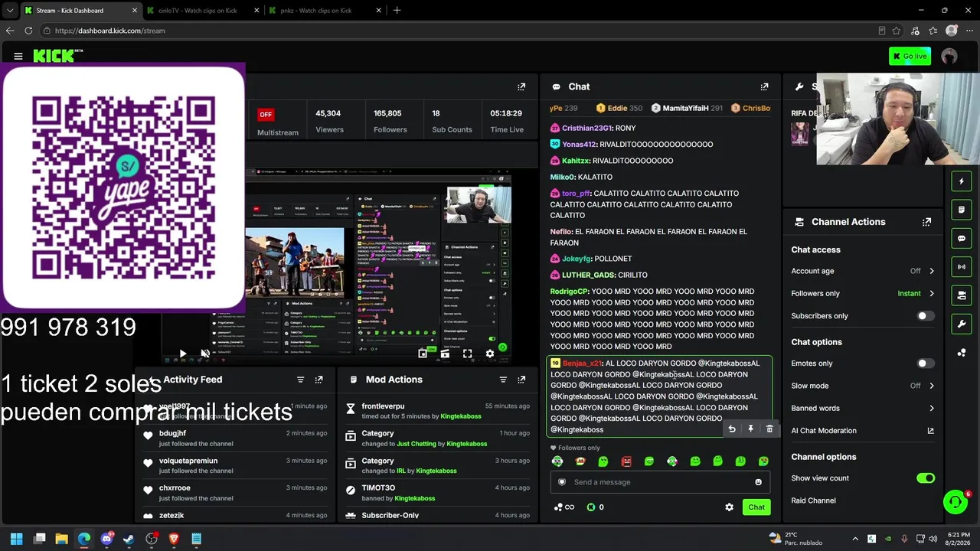Screen dimensions: 980x551
Task: Open File Explorer from the taskbar
Action: (x=61, y=539)
